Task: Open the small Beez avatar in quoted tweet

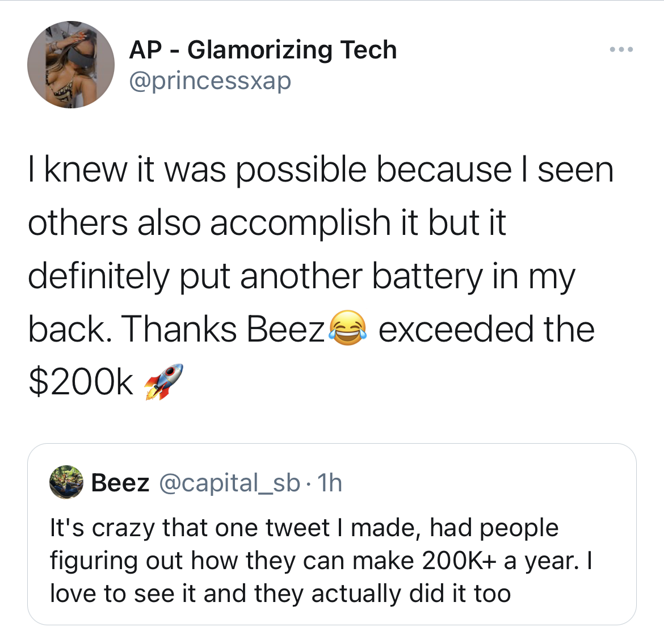Action: point(66,482)
